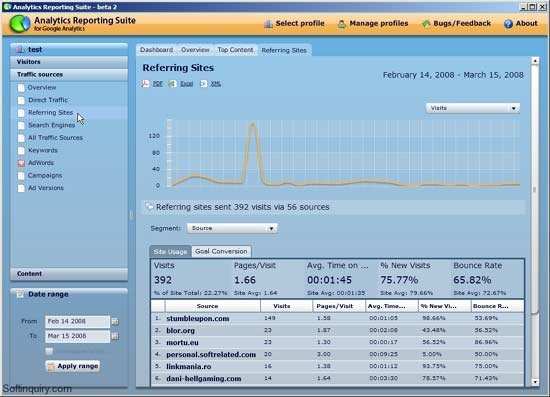Viewport: 550px width, 397px height.
Task: Click the Analytics Reporting Suite logo icon
Action: (x=20, y=24)
